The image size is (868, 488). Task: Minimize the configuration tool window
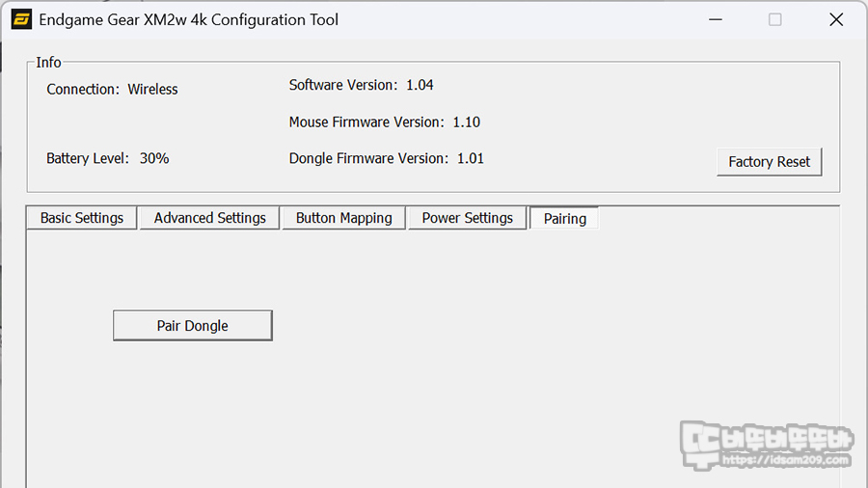click(x=716, y=20)
